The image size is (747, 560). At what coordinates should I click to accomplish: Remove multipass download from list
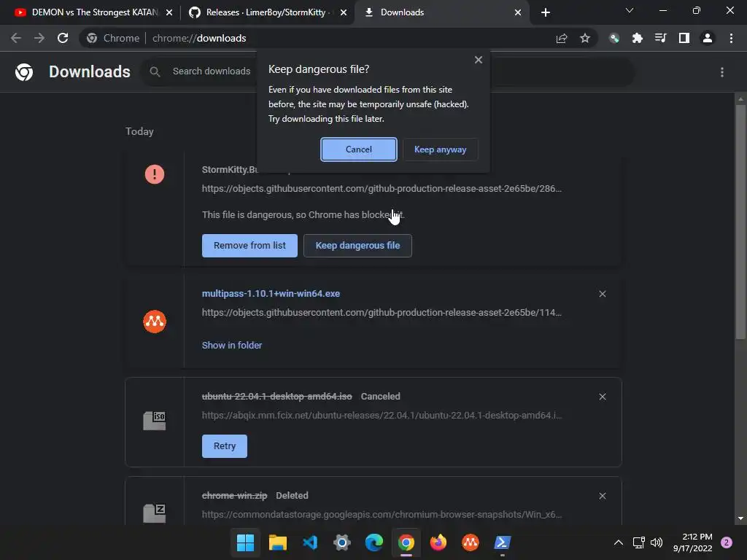click(x=602, y=294)
